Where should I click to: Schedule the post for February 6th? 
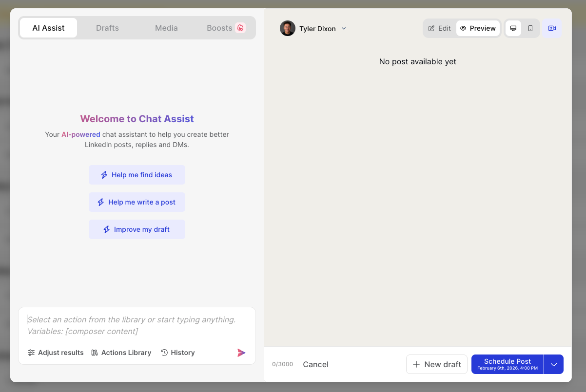pos(507,364)
